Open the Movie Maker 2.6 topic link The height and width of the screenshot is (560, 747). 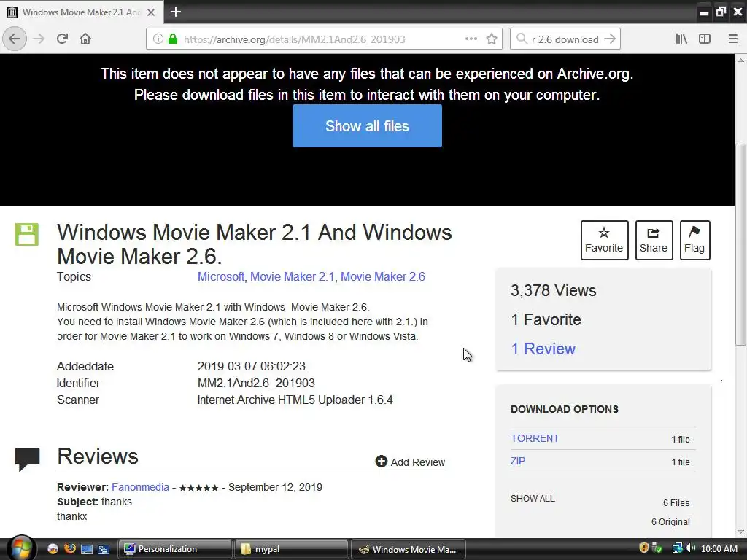pyautogui.click(x=382, y=276)
